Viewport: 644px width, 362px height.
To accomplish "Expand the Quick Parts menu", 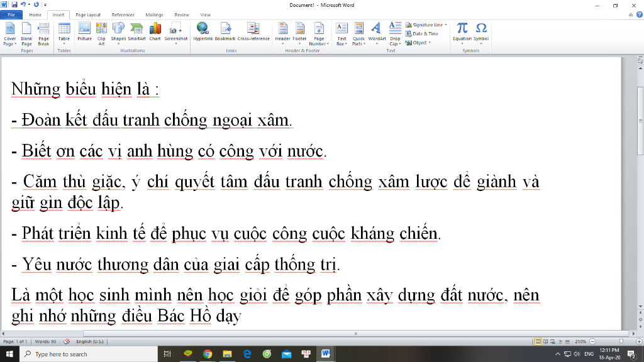I will [x=358, y=34].
